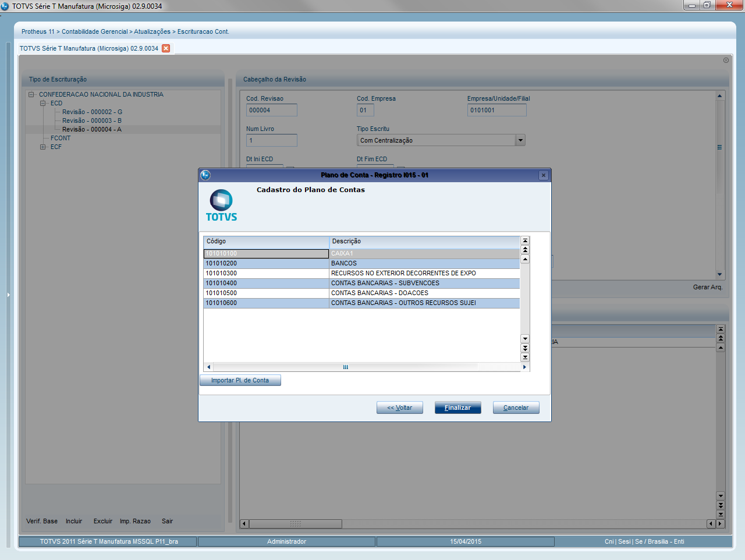Select row CONTAS BANCARIAS - SUBVENCOES
This screenshot has height=560, width=745.
[x=361, y=283]
